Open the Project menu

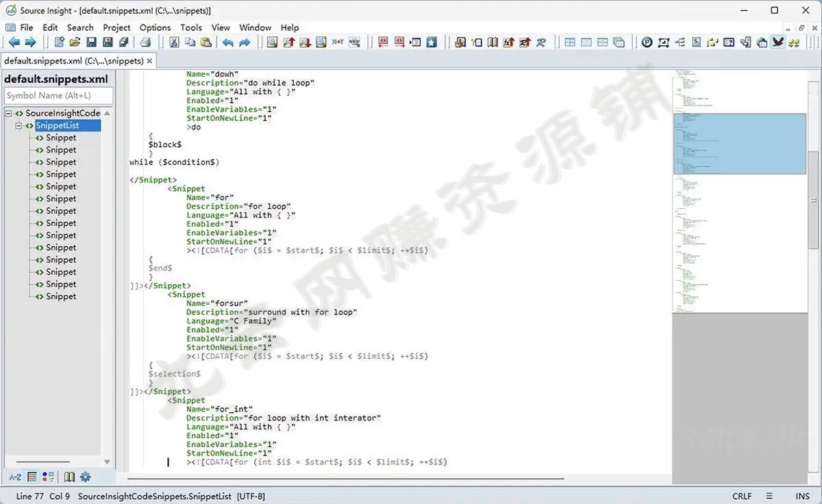(x=116, y=27)
